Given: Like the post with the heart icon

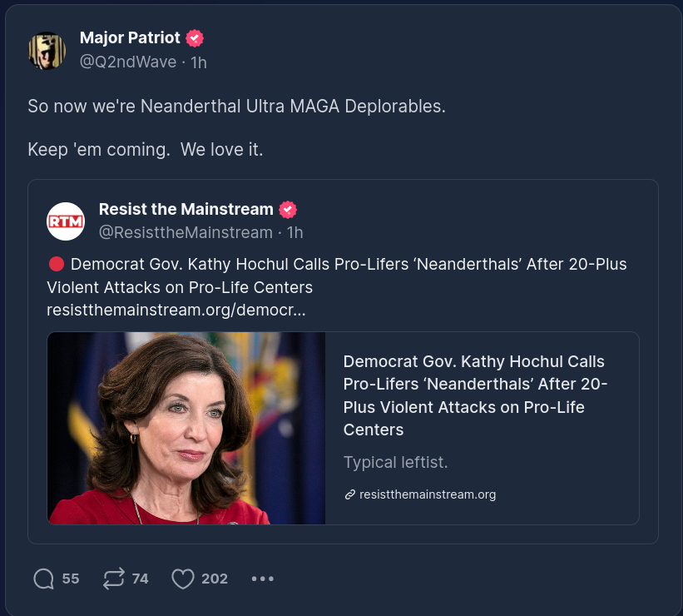Looking at the screenshot, I should tap(183, 579).
